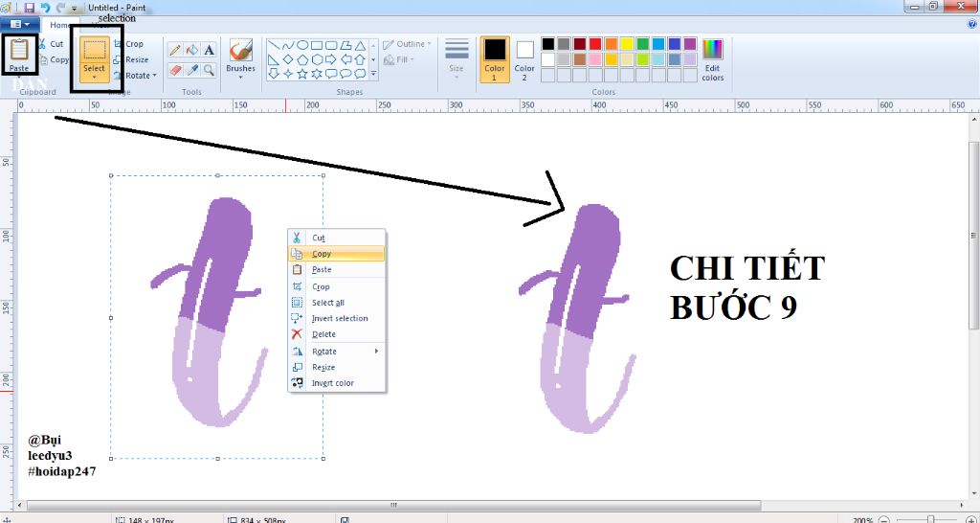Choose Copy in the context menu
This screenshot has width=980, height=523.
point(336,254)
